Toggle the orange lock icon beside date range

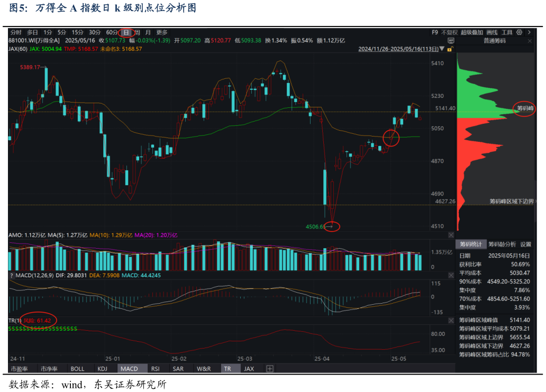point(449,49)
